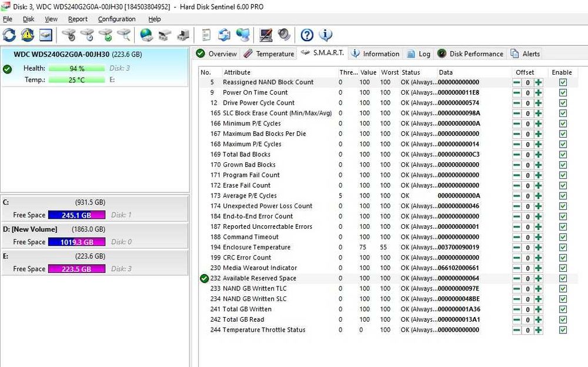Click the blue envelope with arrows icon
Screen dimensions: 588x367
coord(224,35)
